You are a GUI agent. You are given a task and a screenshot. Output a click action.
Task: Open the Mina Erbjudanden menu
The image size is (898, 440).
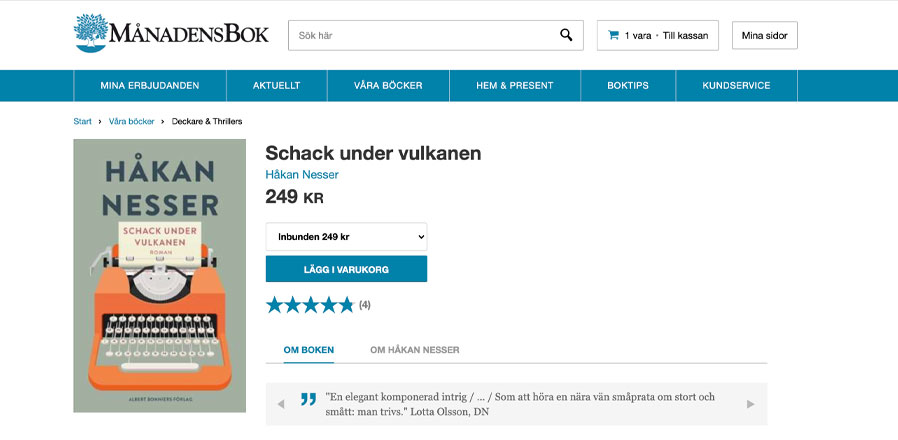pos(150,85)
